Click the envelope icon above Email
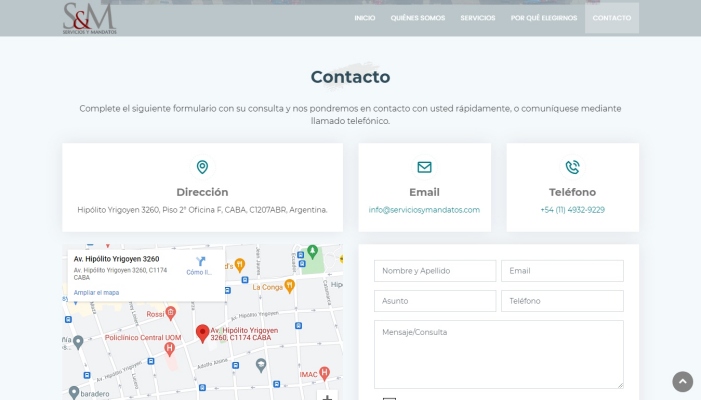 click(424, 167)
